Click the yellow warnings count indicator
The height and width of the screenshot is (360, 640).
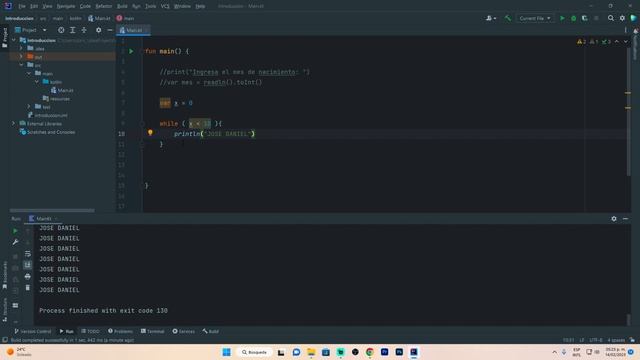tap(582, 42)
